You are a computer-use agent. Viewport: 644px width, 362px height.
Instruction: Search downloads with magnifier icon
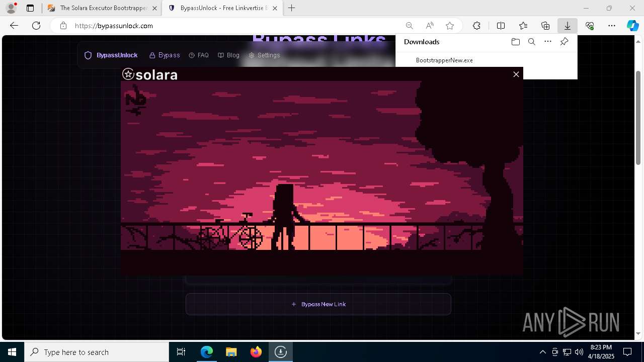531,42
